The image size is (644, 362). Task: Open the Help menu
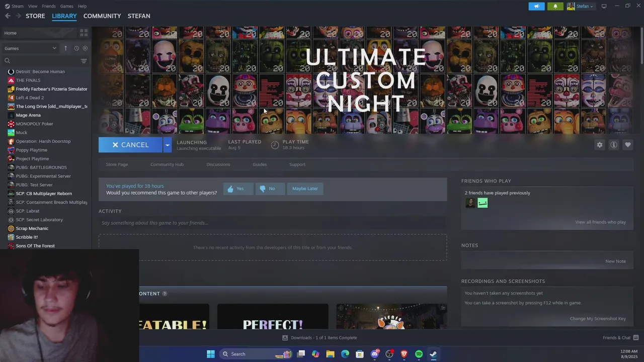coord(82,6)
